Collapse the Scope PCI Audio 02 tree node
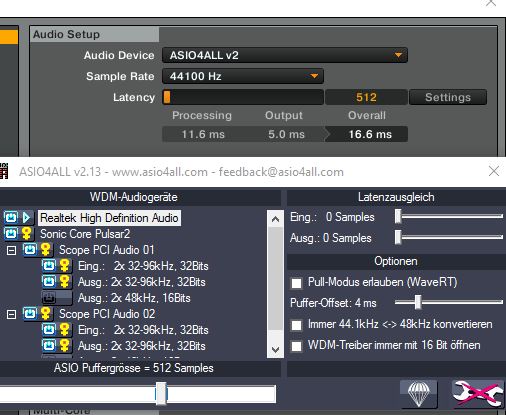 pos(11,314)
